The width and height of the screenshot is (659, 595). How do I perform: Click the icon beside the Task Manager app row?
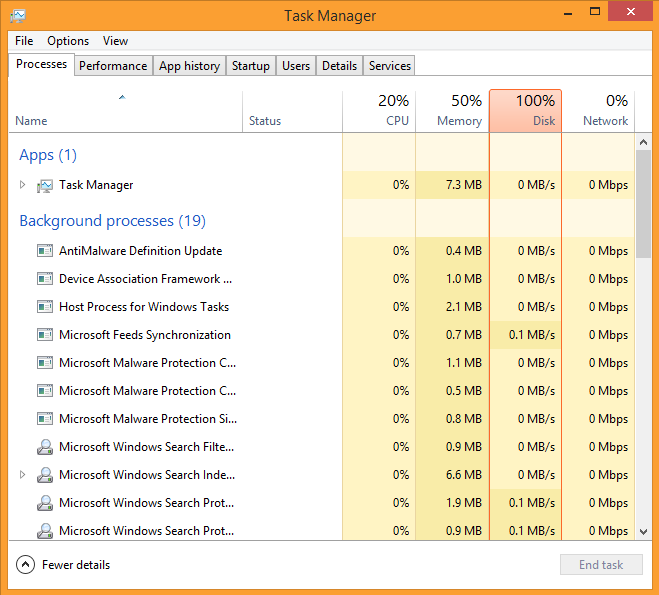tap(45, 185)
